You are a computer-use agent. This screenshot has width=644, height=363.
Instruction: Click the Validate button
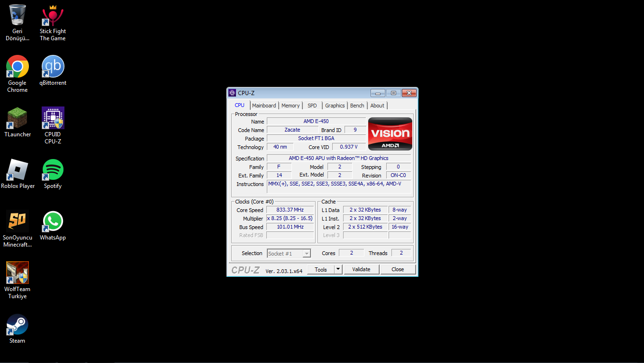tap(361, 269)
